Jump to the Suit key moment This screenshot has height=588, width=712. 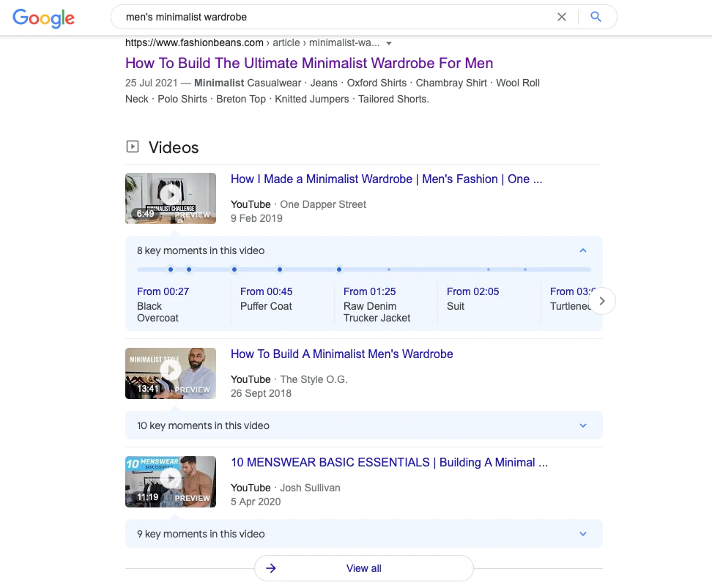tap(472, 291)
